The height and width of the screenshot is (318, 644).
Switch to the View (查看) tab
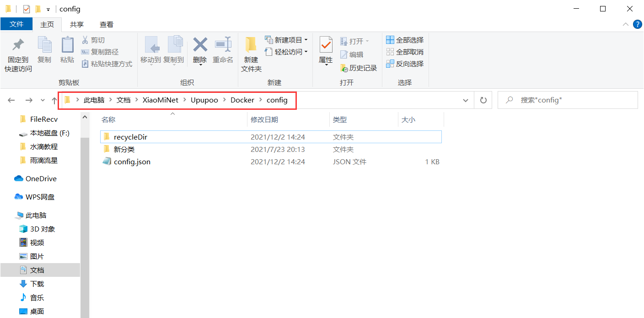107,25
